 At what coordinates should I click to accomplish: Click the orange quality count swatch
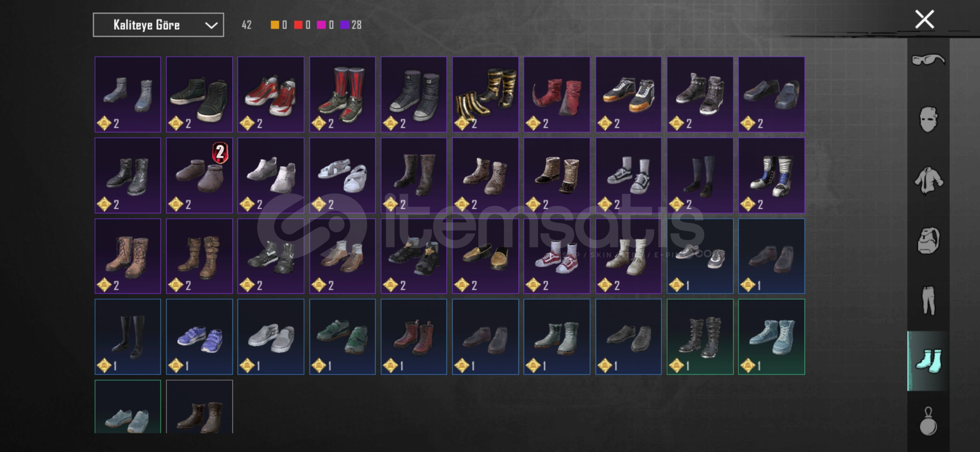(x=275, y=25)
